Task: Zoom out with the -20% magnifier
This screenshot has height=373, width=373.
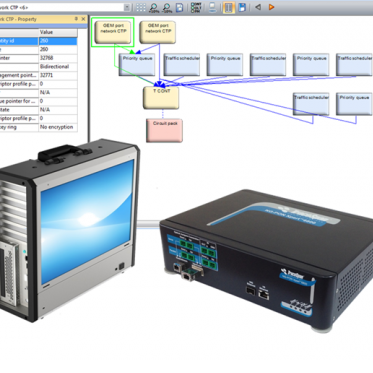Action: coord(167,7)
